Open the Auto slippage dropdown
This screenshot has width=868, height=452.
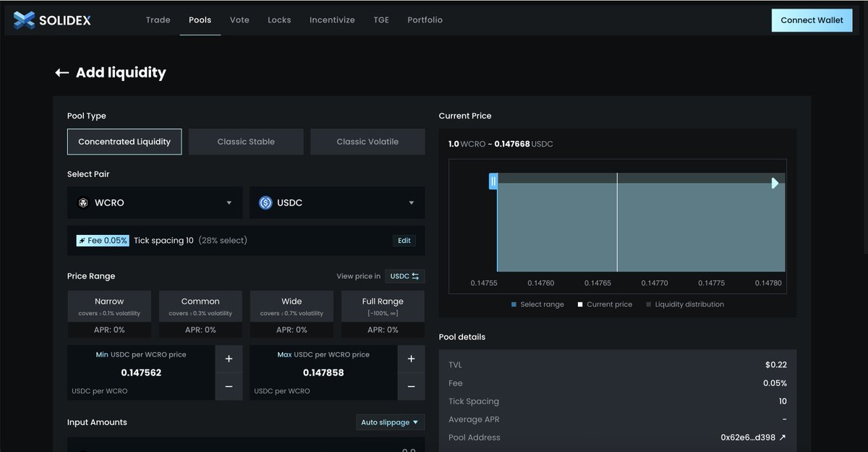(390, 422)
